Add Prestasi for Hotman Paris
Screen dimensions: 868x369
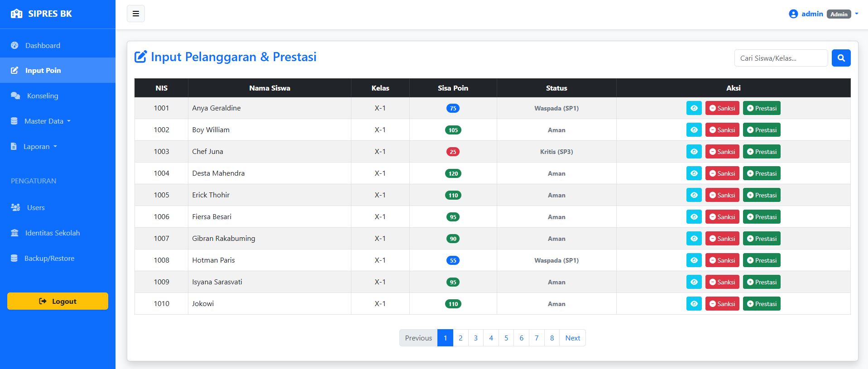(761, 260)
